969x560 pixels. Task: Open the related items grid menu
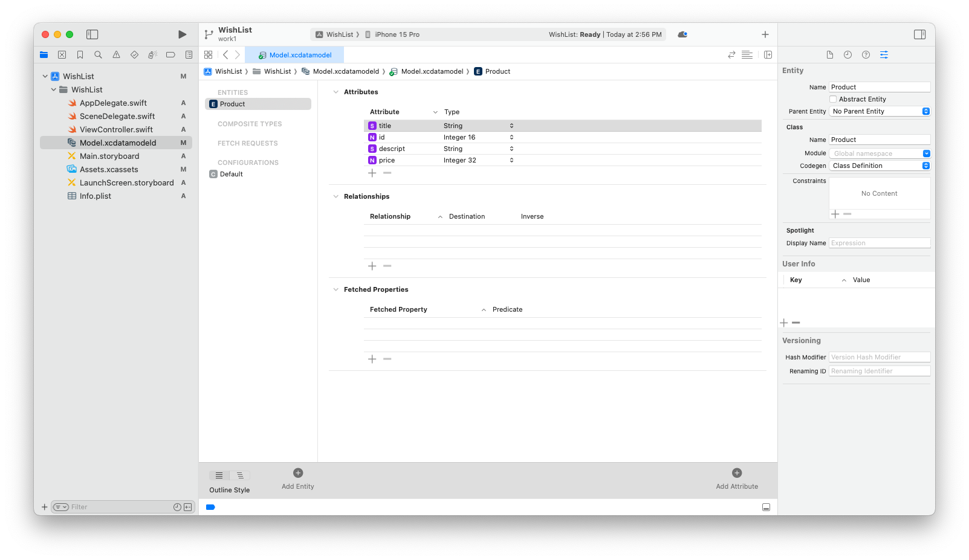[209, 55]
